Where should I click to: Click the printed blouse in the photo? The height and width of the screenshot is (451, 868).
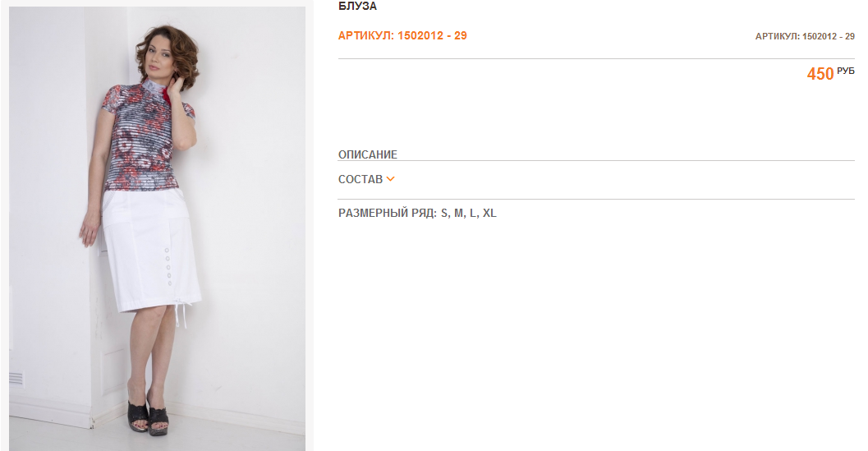point(147,136)
